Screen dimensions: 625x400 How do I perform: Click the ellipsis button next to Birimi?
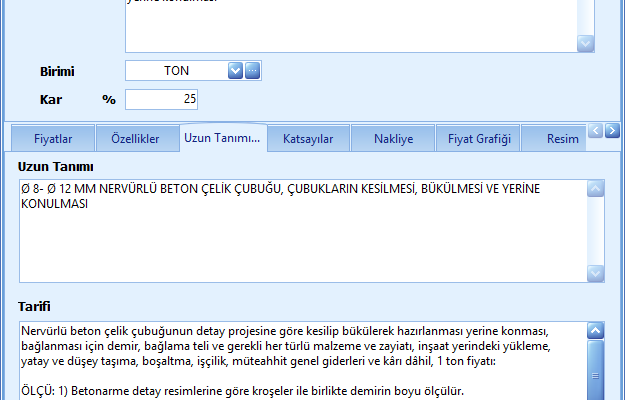[253, 71]
